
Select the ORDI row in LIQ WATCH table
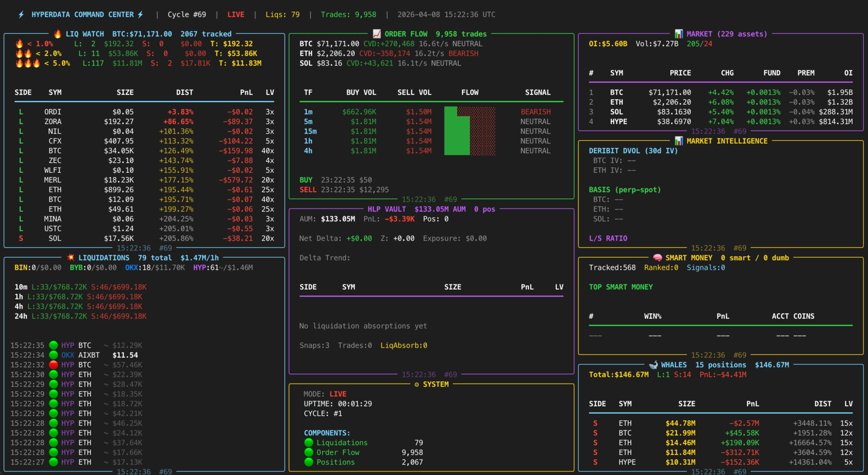[x=144, y=112]
